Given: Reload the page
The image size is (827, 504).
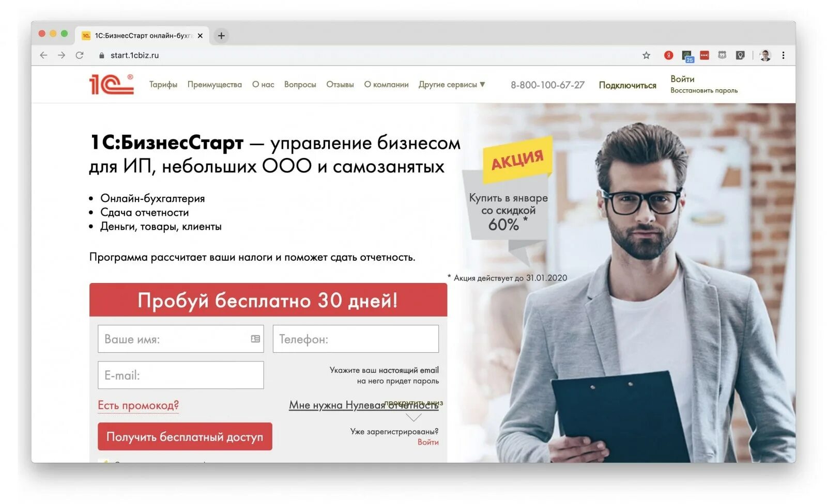Looking at the screenshot, I should (80, 55).
